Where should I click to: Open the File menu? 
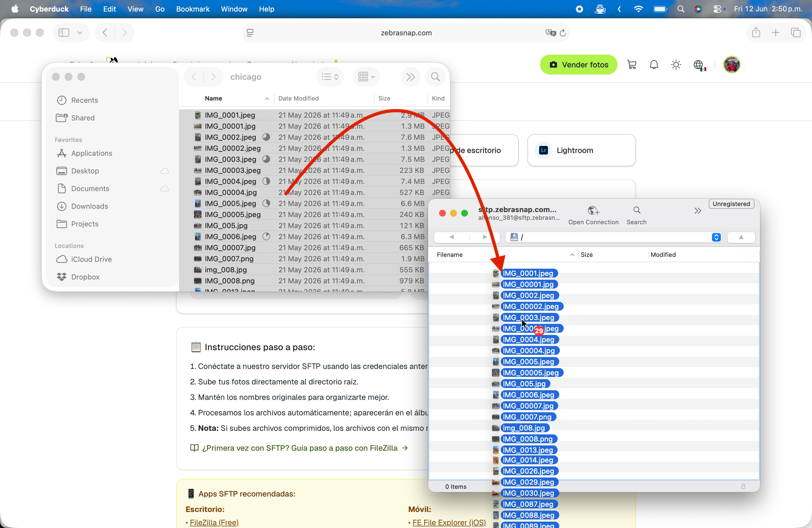click(86, 9)
